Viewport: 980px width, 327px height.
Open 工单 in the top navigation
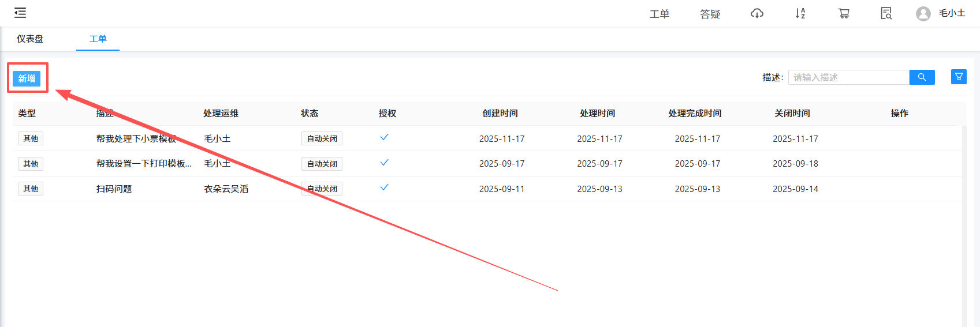click(659, 14)
